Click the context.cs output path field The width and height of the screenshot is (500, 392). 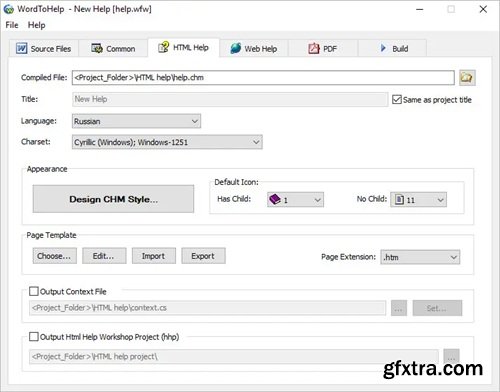[x=207, y=308]
